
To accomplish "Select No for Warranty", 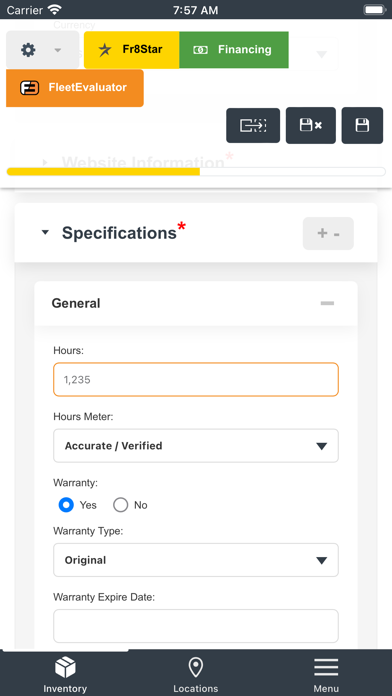I will click(x=120, y=505).
